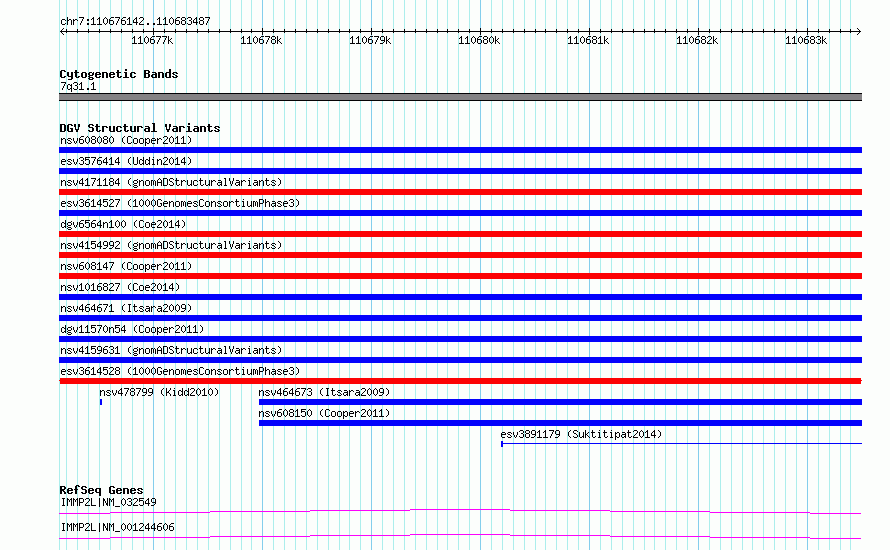Select the tiny blue mark under nsv478799

(101, 402)
